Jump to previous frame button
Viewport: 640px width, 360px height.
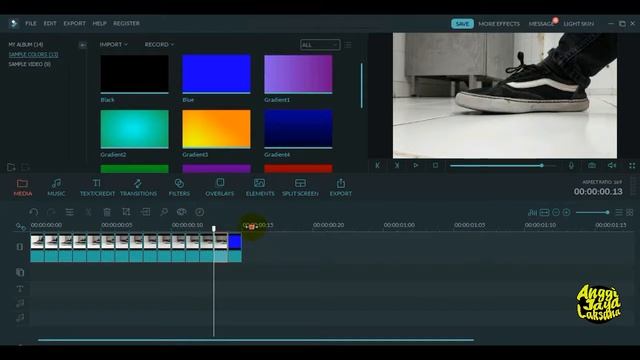click(x=378, y=165)
